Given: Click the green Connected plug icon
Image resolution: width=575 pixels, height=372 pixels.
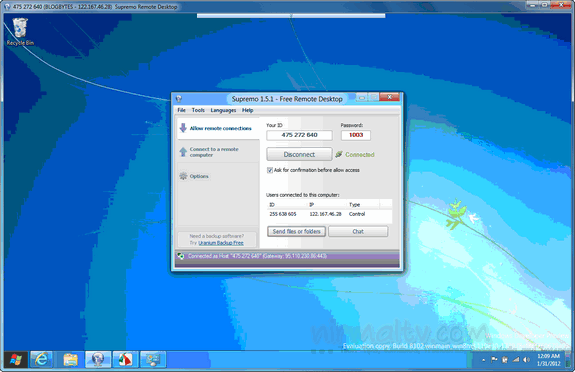Looking at the screenshot, I should (339, 154).
